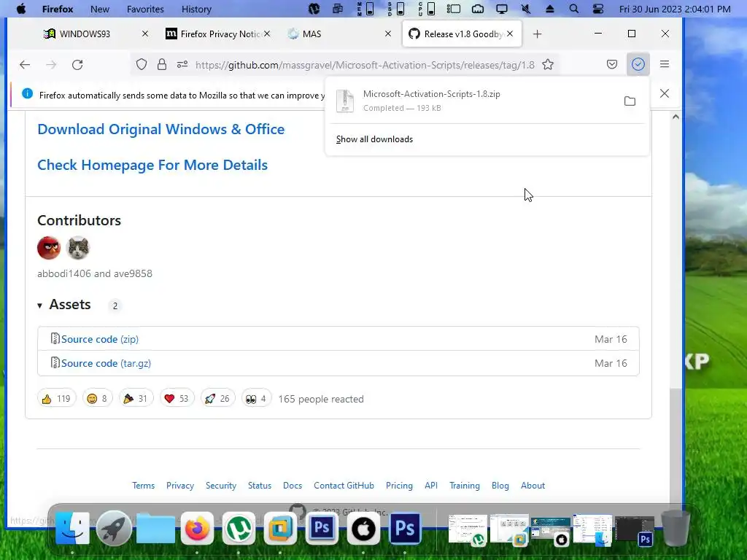Open Firefox from the dock
This screenshot has width=747, height=560.
197,529
